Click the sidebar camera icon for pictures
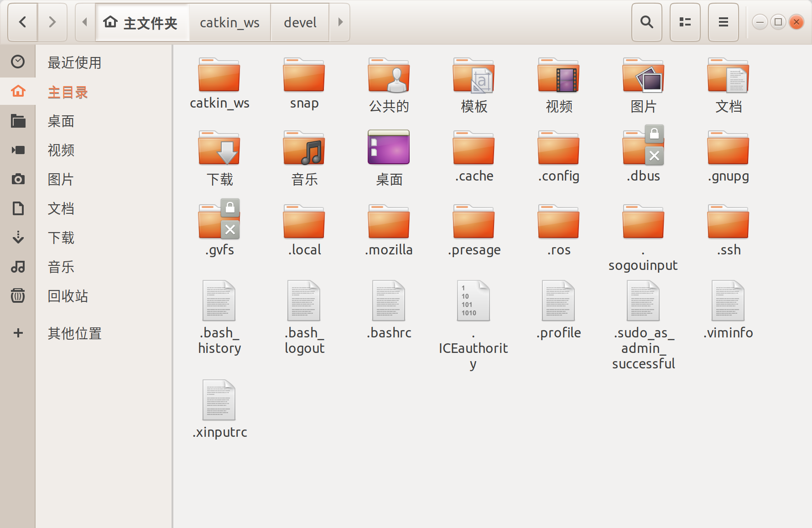The width and height of the screenshot is (812, 528). point(18,179)
